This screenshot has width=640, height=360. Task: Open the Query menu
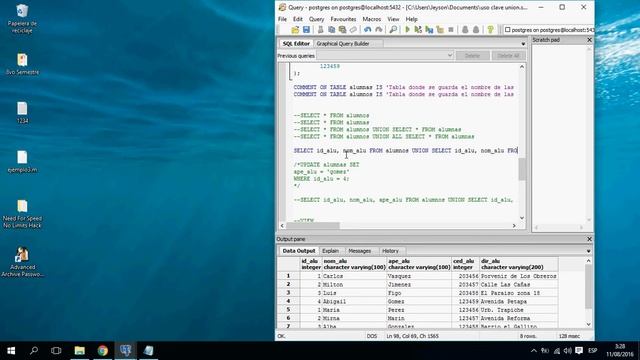316,19
